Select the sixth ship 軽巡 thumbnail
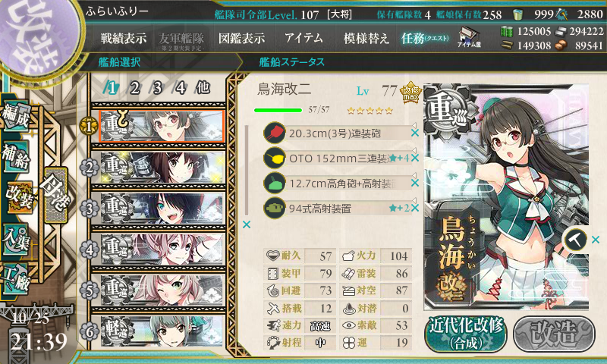Viewport: 607px width, 364px height. tap(162, 331)
